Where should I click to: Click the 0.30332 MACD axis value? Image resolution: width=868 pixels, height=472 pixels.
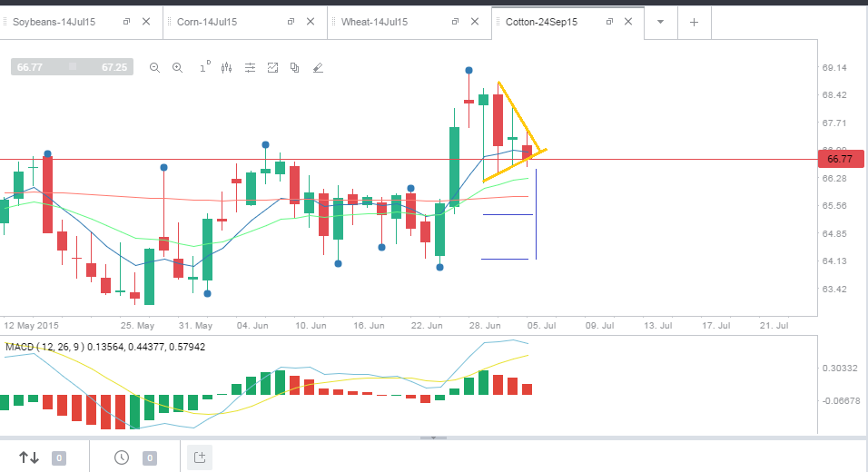[840, 368]
